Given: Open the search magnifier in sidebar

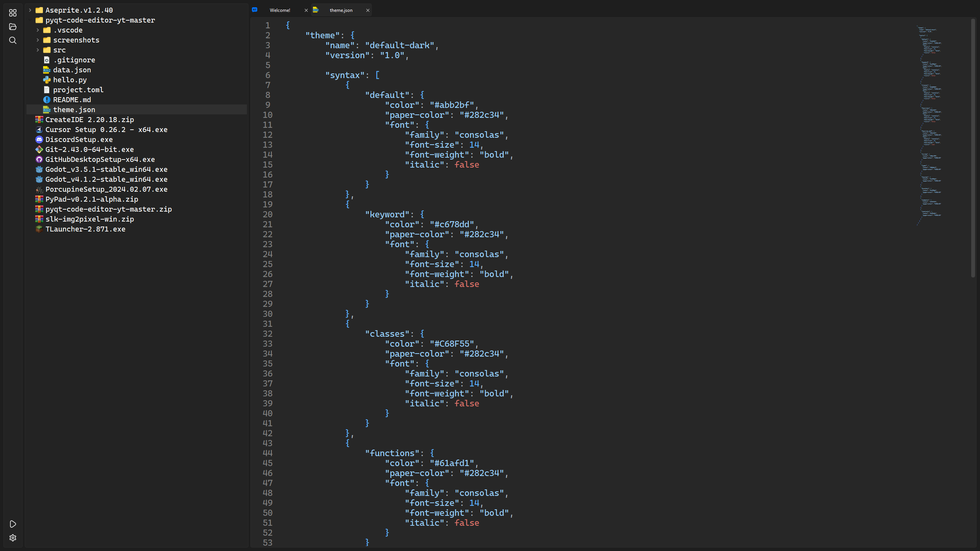Looking at the screenshot, I should click(13, 41).
